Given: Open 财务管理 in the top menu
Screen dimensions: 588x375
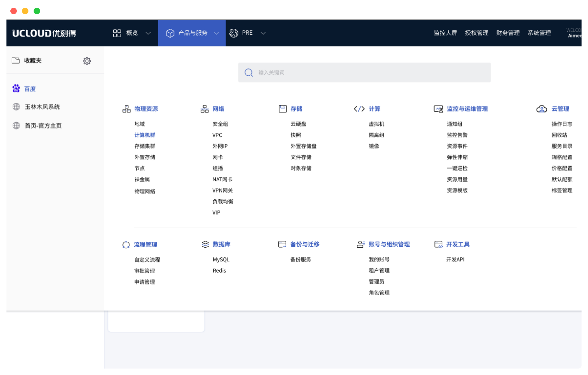Looking at the screenshot, I should [x=508, y=33].
